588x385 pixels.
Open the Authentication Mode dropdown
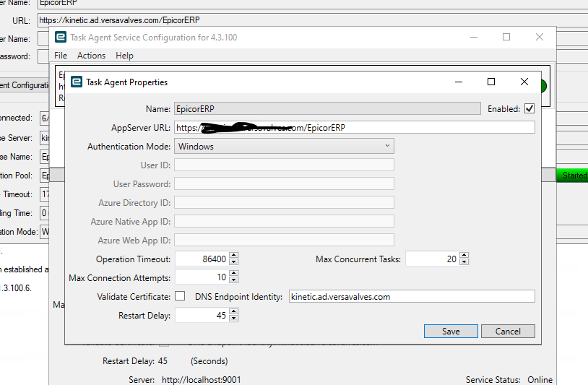[284, 146]
